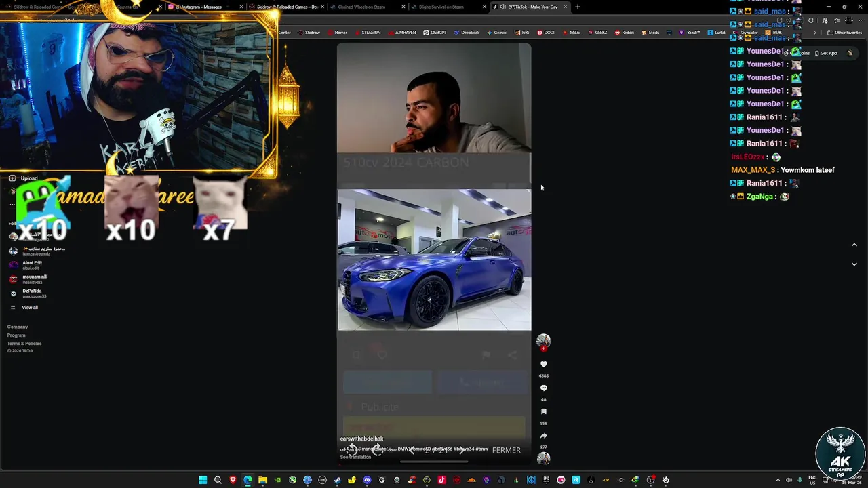Open the STEAMUNL bookmark

tap(368, 33)
